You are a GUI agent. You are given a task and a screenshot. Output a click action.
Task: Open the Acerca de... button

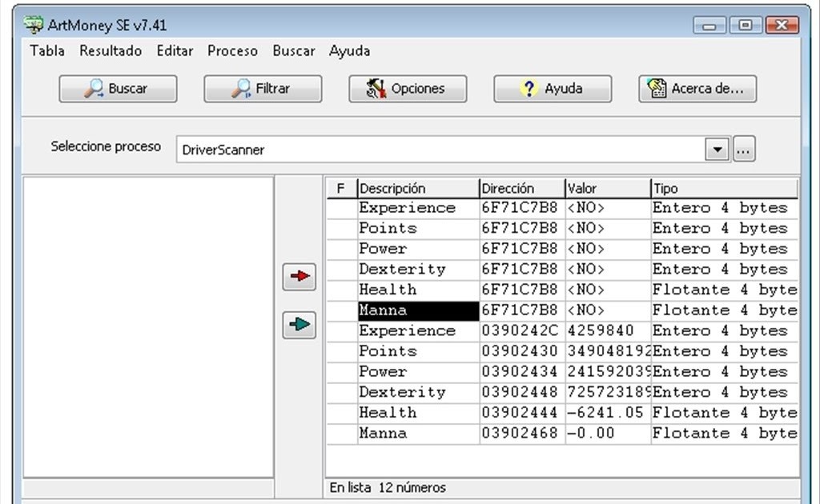(x=697, y=89)
